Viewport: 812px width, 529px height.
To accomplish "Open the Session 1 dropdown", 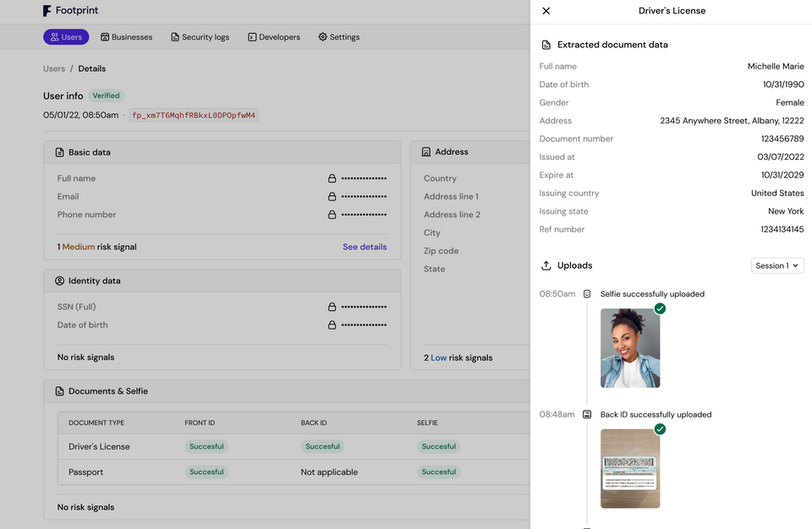I will point(777,265).
